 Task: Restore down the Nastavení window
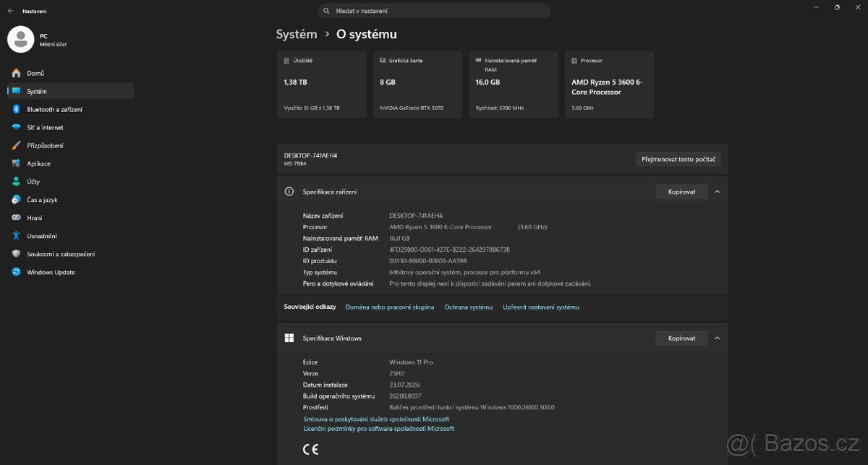pos(837,7)
